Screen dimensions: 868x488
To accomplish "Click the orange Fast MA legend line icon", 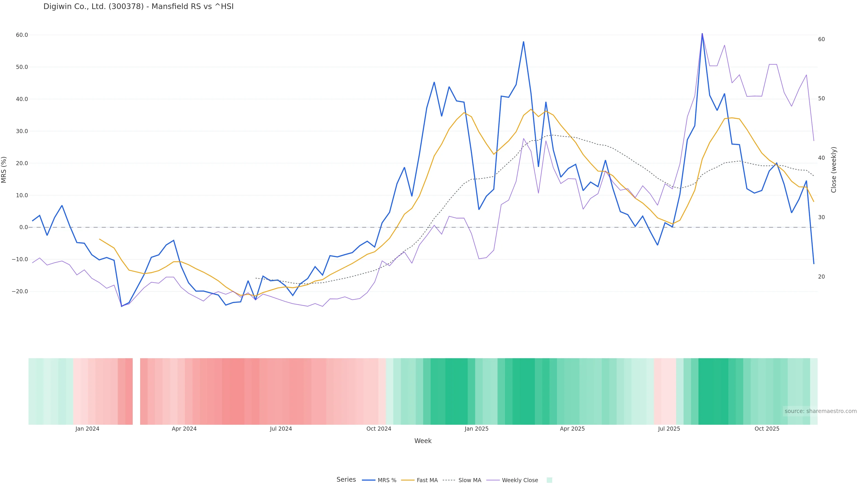I will [408, 480].
